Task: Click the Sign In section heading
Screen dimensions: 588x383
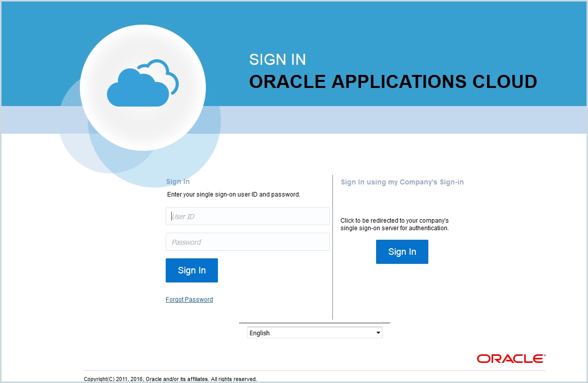Action: pyautogui.click(x=178, y=181)
